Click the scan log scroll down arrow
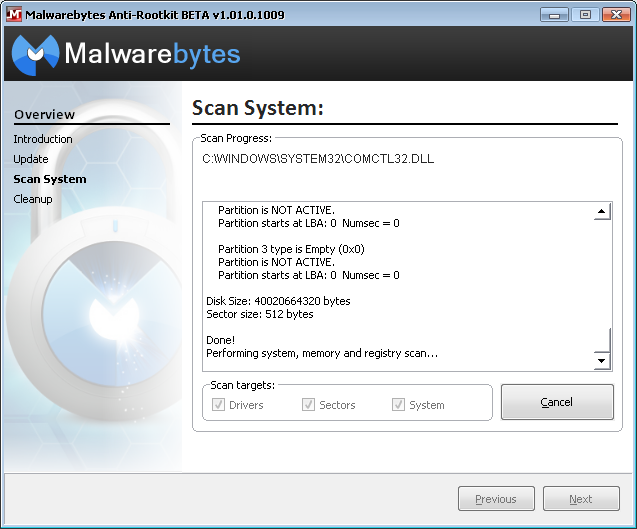Viewport: 637px width, 529px height. (602, 360)
